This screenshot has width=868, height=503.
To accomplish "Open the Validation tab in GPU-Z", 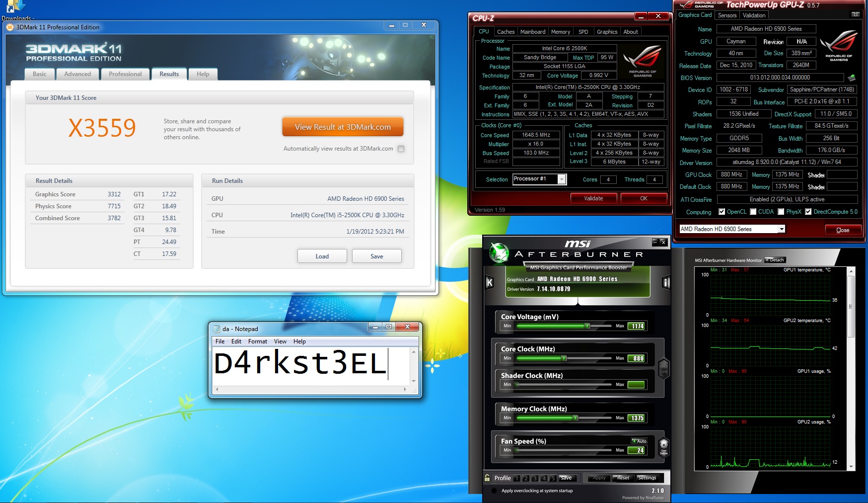I will click(x=754, y=15).
